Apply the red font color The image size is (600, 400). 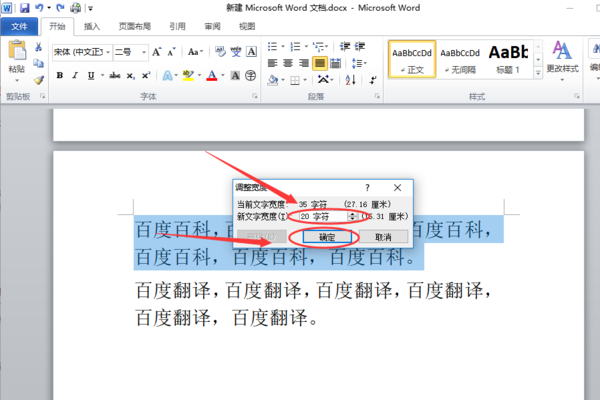(212, 75)
